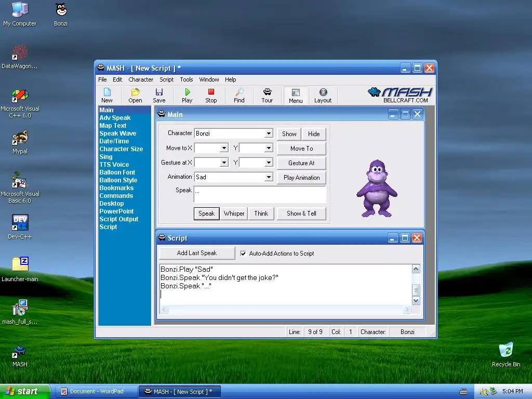Select the Recycle Bin desktop icon
Screen dimensions: 532x399
[x=506, y=354]
